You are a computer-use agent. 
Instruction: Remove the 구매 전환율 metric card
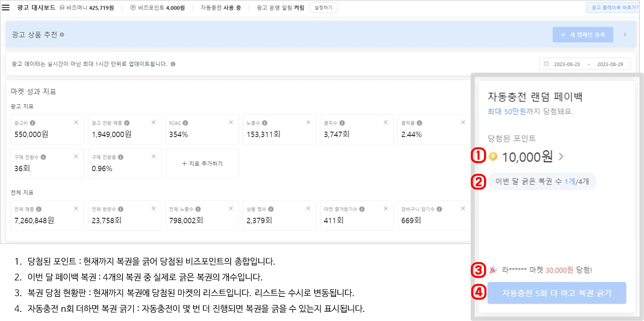point(153,156)
